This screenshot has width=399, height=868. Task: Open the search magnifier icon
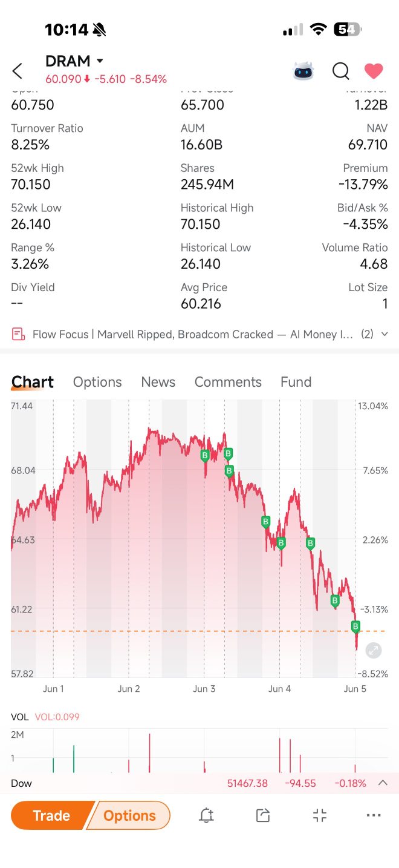341,71
